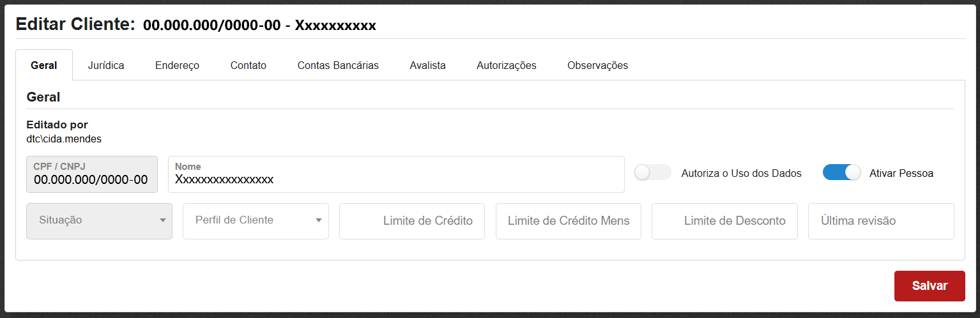The image size is (980, 318).
Task: Open the Endereço tab
Action: [177, 65]
